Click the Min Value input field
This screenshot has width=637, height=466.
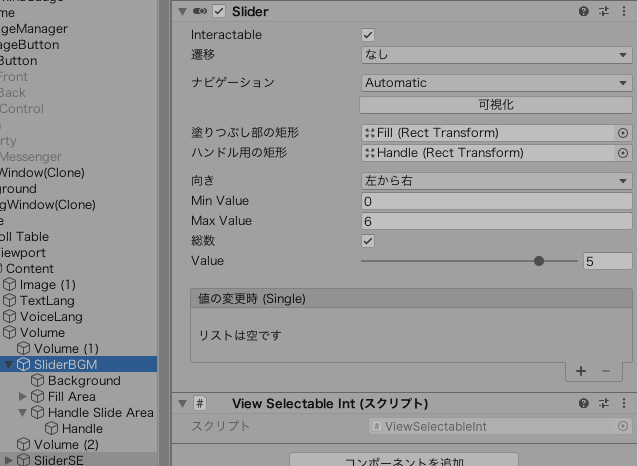click(x=496, y=201)
